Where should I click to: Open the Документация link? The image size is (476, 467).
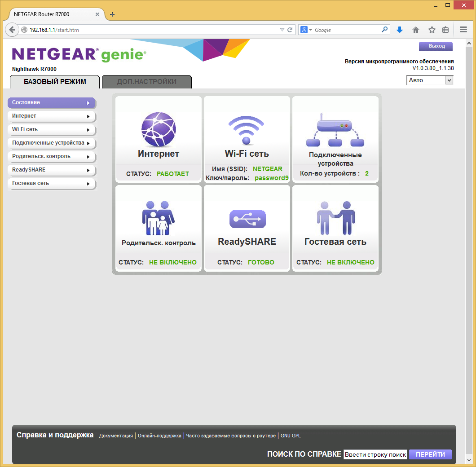[116, 436]
